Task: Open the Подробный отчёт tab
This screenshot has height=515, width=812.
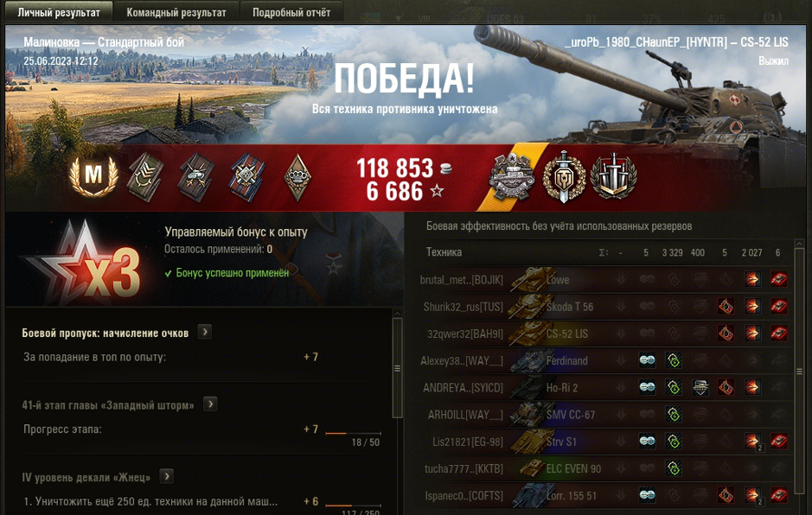Action: (x=291, y=12)
